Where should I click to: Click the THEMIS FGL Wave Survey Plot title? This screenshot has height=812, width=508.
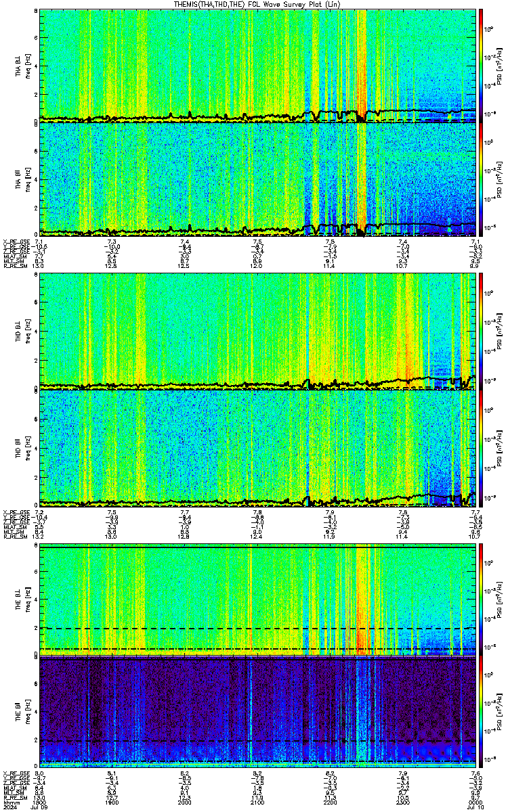[x=257, y=4]
